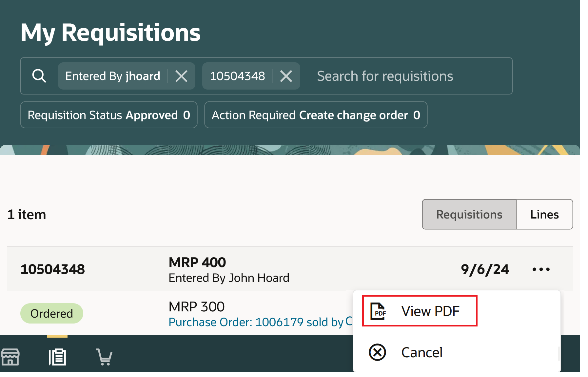The width and height of the screenshot is (588, 377).
Task: Select View PDF from the menu
Action: click(430, 311)
